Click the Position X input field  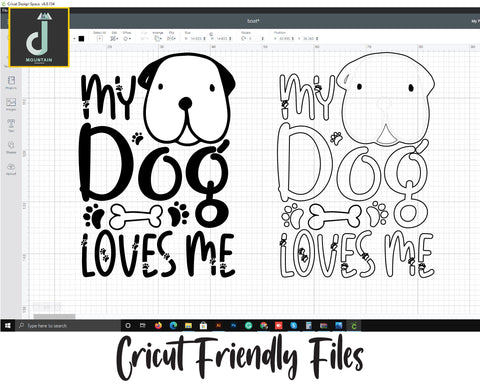(285, 39)
